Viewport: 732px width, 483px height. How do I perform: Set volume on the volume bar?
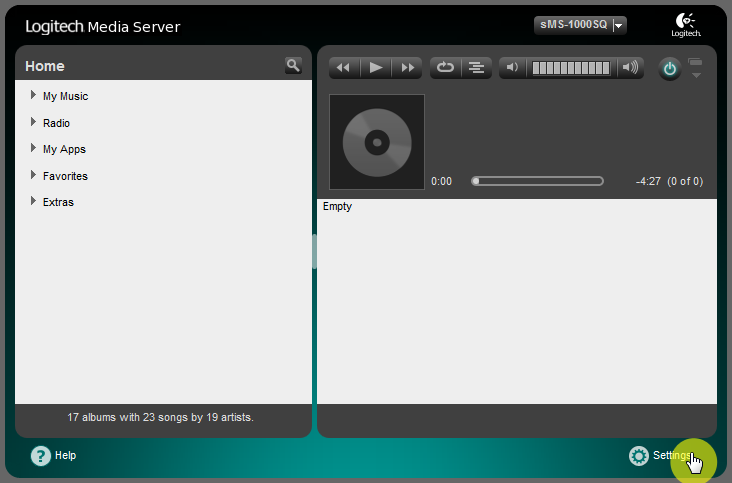(571, 68)
